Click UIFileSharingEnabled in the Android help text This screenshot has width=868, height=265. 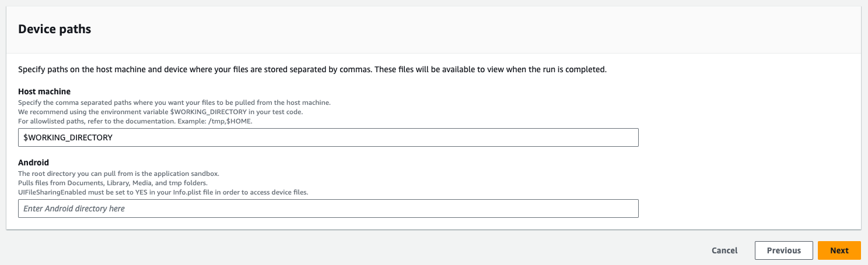point(50,192)
